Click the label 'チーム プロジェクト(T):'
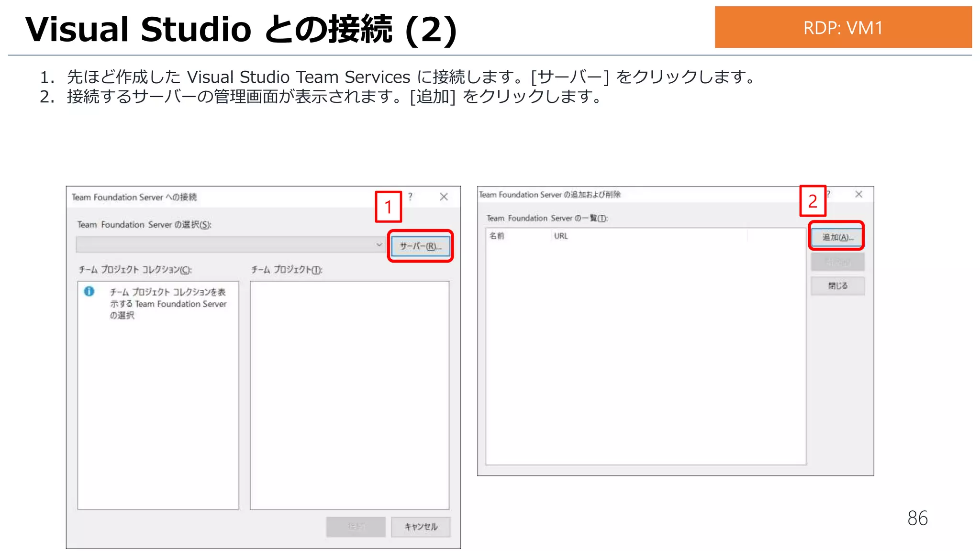980x551 pixels. [x=287, y=270]
